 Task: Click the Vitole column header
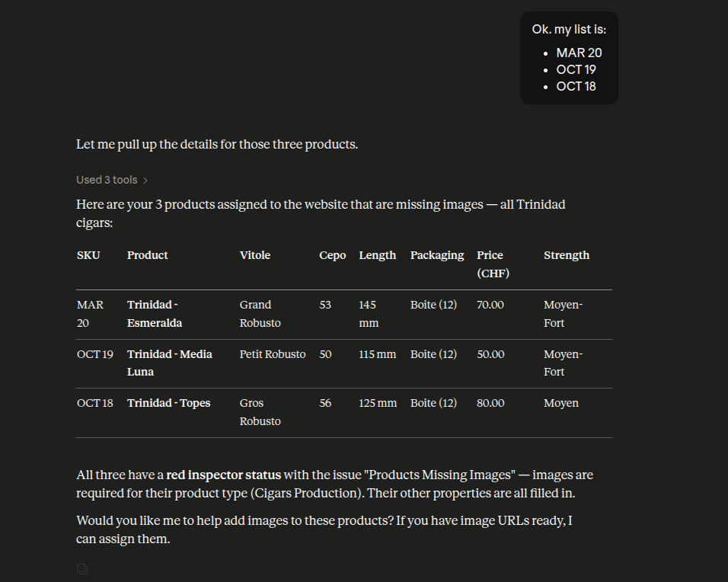tap(255, 255)
